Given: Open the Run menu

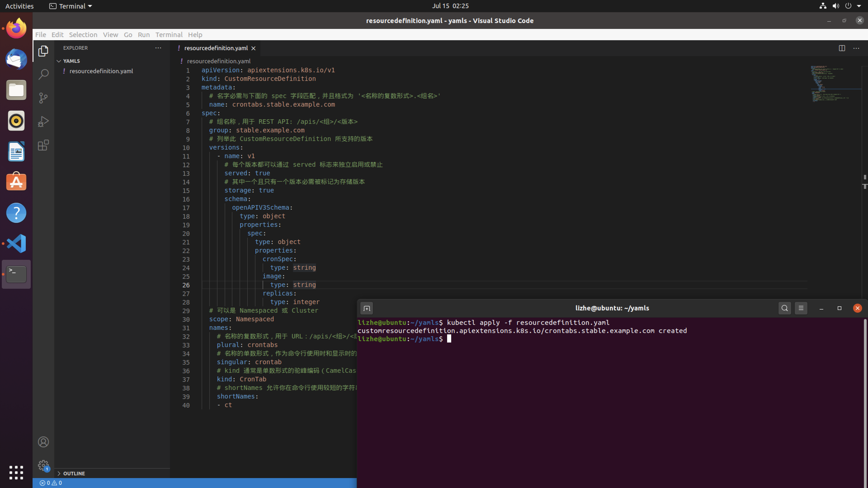Looking at the screenshot, I should (144, 34).
